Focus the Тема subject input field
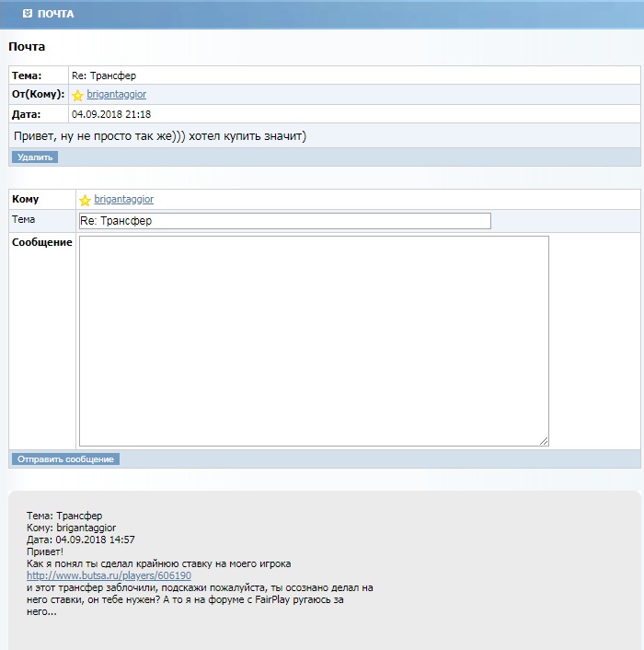This screenshot has width=644, height=650. click(284, 221)
